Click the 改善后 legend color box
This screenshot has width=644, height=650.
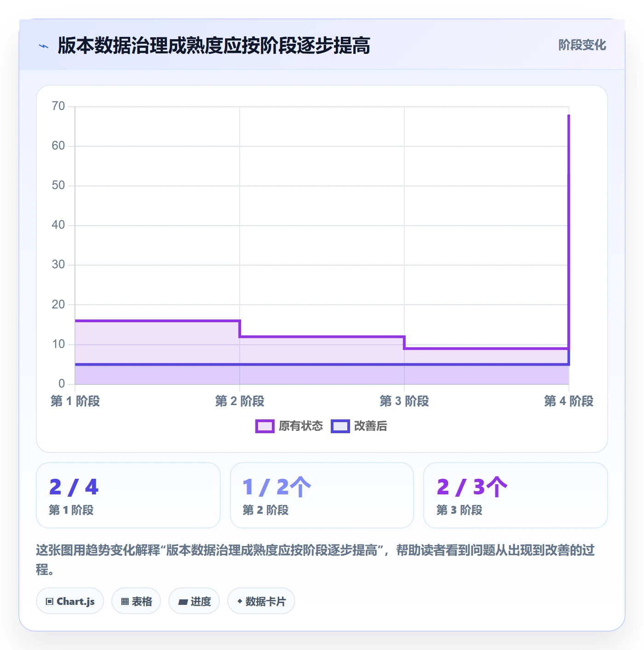(340, 426)
